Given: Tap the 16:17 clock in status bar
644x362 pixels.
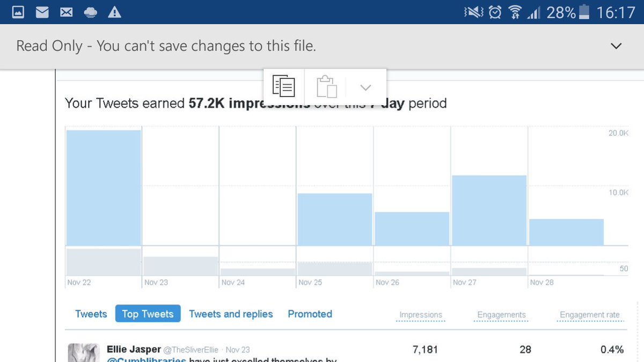Looking at the screenshot, I should [x=616, y=12].
